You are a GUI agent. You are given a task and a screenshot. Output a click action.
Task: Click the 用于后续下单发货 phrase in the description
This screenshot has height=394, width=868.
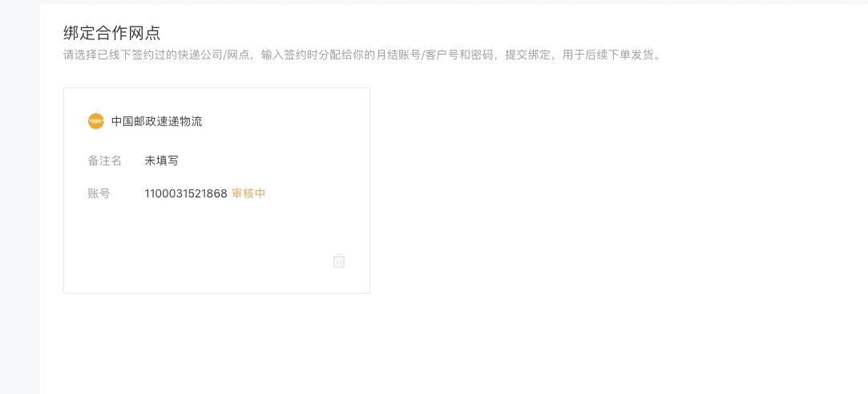point(607,55)
